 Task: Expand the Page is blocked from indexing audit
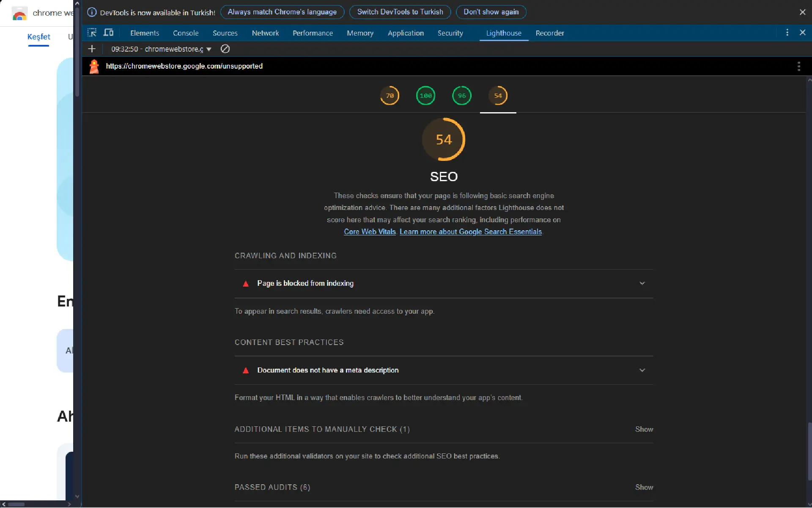tap(444, 284)
